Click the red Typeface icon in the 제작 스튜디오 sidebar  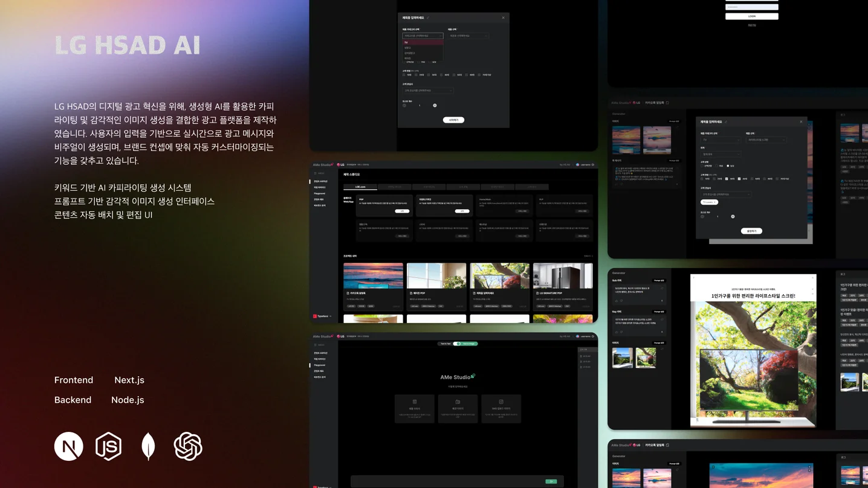click(315, 316)
